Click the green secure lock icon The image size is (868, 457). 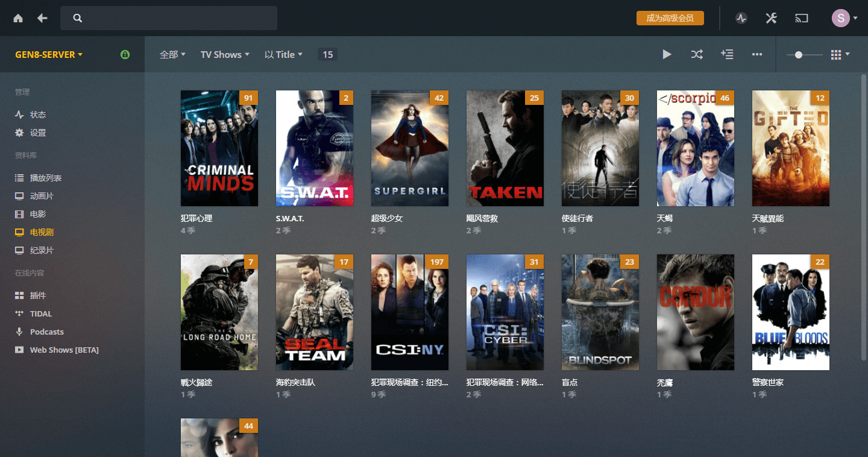[125, 54]
